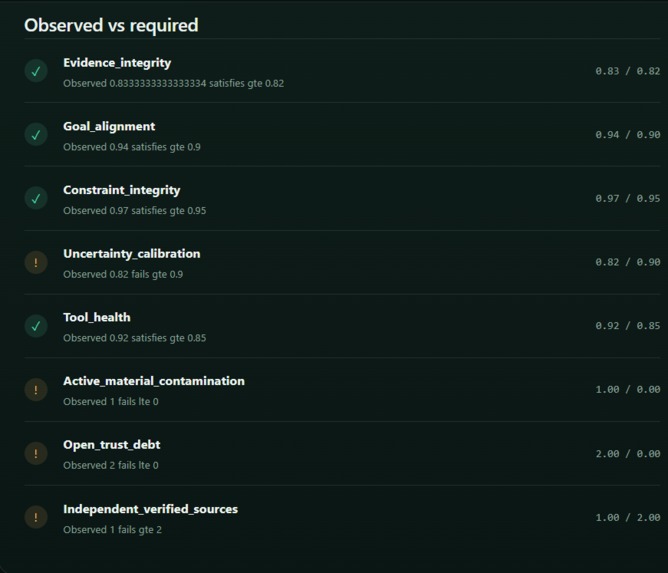The image size is (668, 573).
Task: Click the green checkmark icon for Evidence_integrity
Action: tap(36, 71)
